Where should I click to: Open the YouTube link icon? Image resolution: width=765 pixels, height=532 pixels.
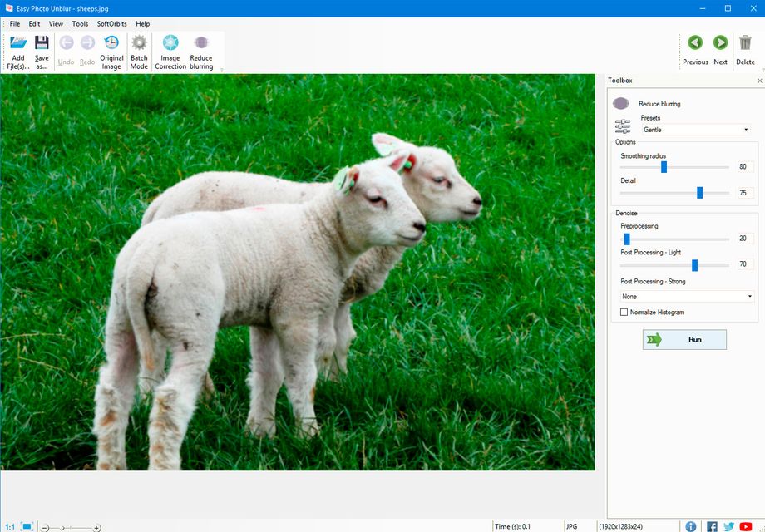pyautogui.click(x=746, y=526)
